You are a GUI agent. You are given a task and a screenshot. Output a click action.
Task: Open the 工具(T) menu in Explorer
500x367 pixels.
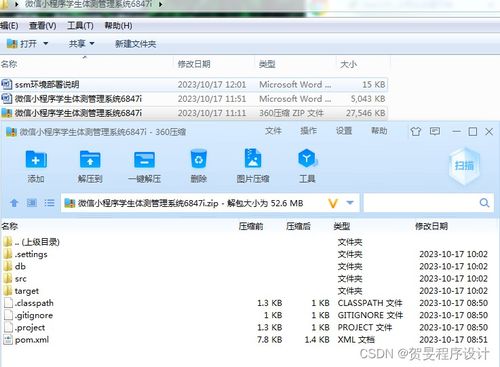(x=80, y=26)
